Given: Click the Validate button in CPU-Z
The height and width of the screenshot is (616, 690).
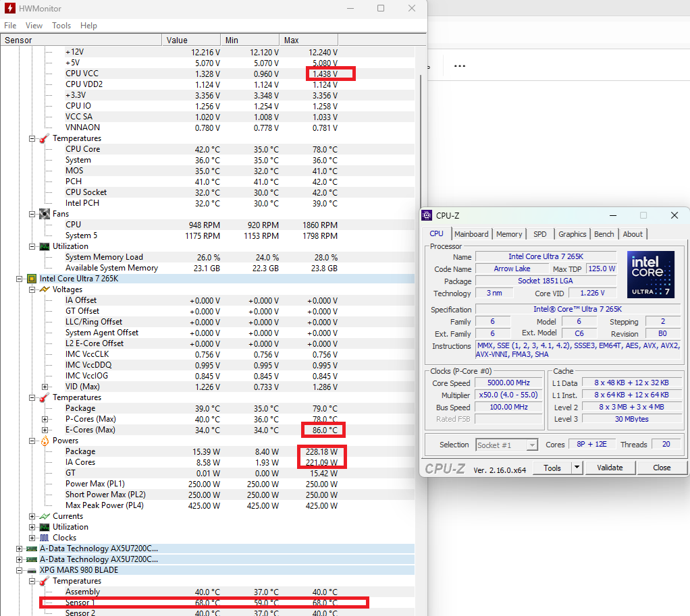Looking at the screenshot, I should click(610, 468).
